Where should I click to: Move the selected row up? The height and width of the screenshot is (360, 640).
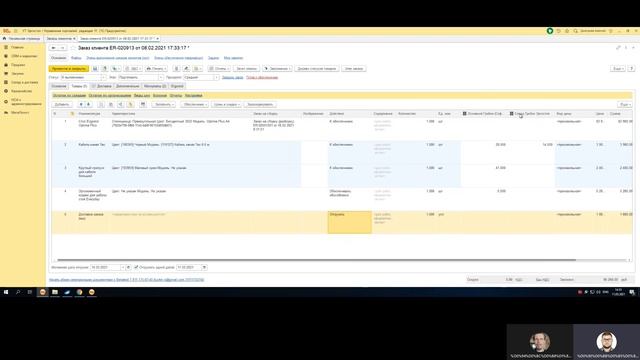pyautogui.click(x=81, y=105)
